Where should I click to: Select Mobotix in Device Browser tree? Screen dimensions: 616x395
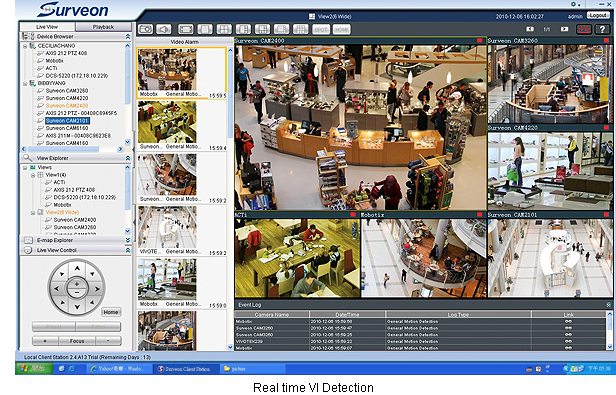[x=54, y=61]
